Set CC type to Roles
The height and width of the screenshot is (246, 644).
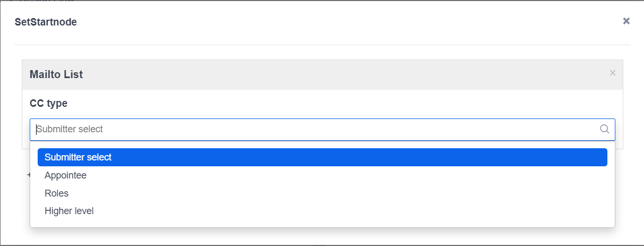pos(57,193)
